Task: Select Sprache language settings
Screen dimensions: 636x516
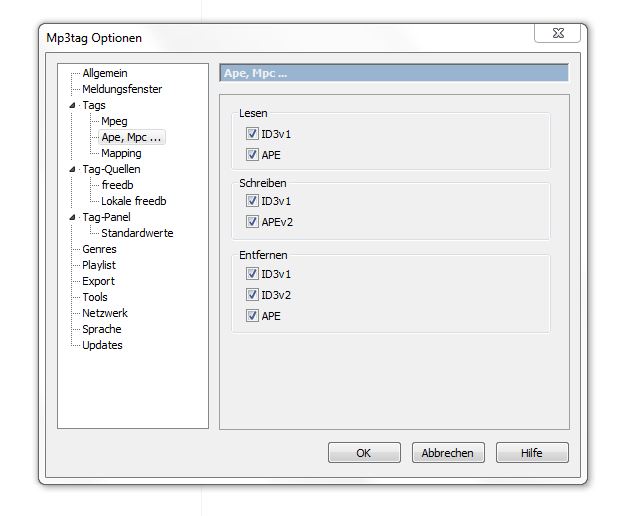Action: pyautogui.click(x=101, y=329)
